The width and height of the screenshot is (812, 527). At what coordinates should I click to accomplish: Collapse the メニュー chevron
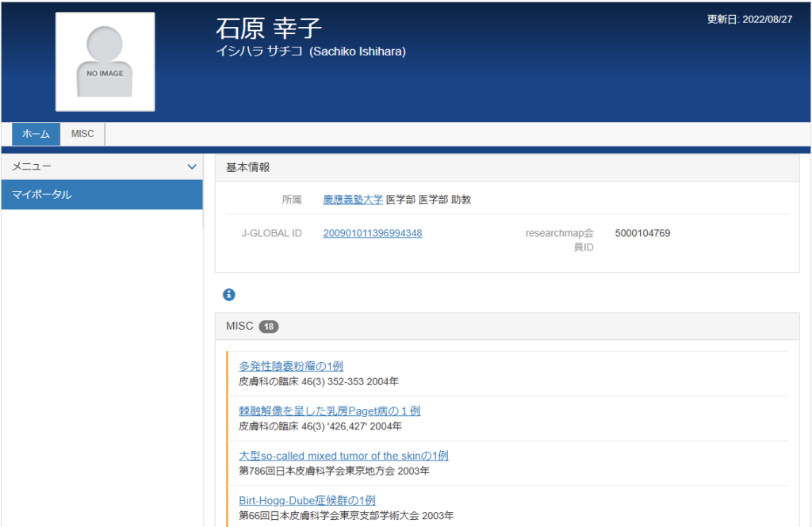[192, 166]
